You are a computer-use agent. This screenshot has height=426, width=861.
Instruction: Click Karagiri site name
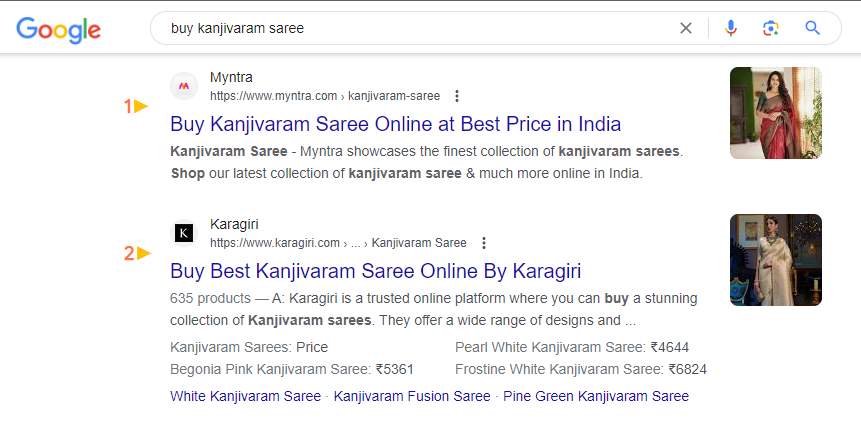tap(234, 225)
